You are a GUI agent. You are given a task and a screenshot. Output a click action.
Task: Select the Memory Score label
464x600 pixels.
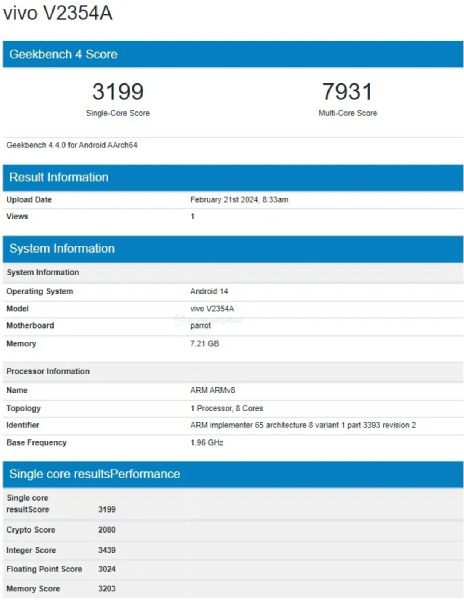[33, 589]
